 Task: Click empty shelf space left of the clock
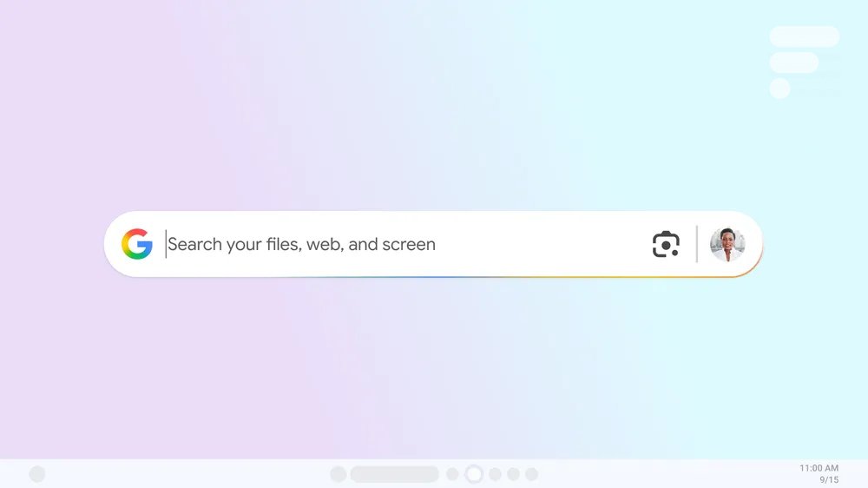click(x=664, y=474)
